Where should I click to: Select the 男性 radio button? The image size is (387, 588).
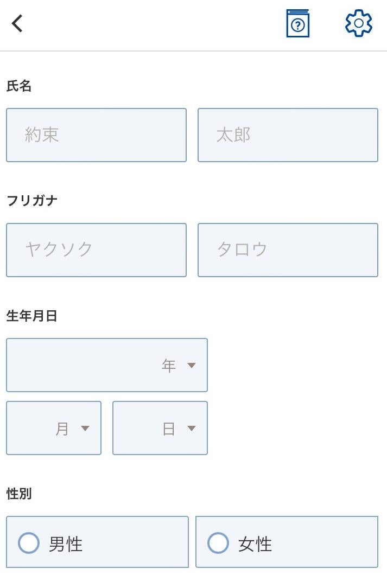pos(29,543)
